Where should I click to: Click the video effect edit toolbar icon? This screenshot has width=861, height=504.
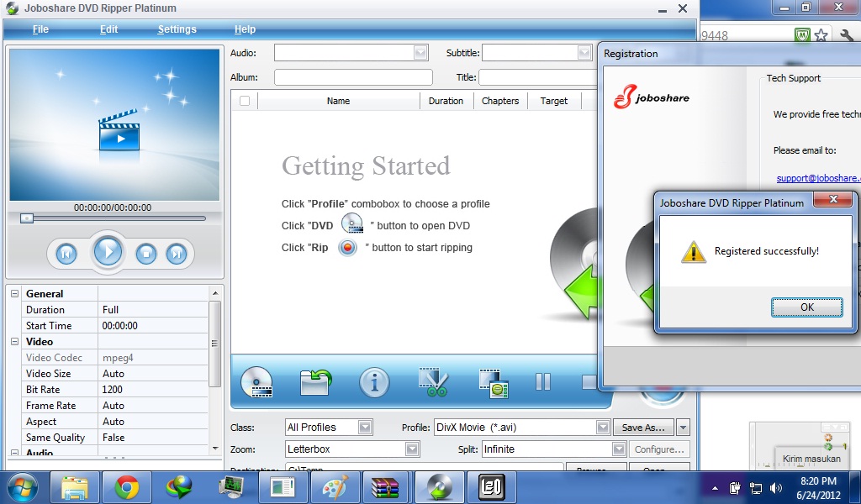[x=493, y=383]
